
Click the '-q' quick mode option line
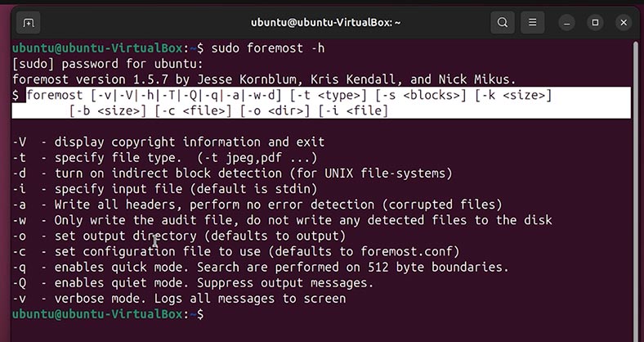coord(261,268)
